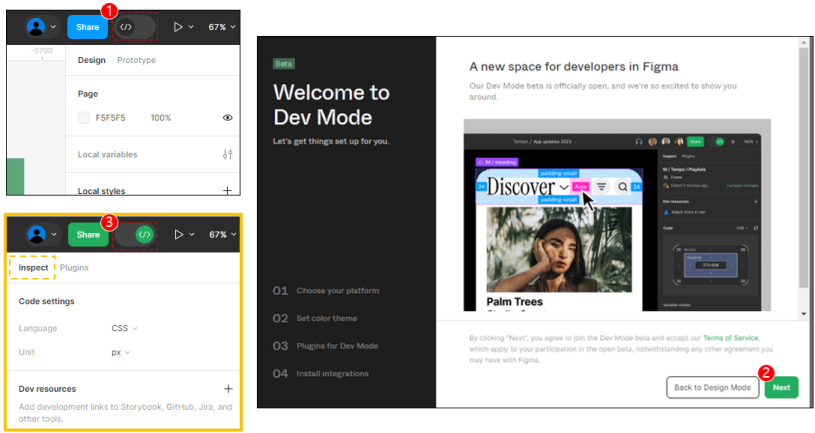Click the blue Share button in top panel

coord(87,27)
